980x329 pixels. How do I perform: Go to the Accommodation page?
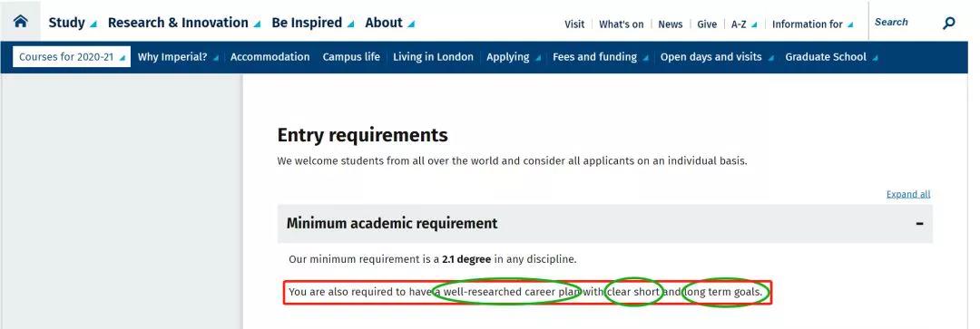coord(270,57)
